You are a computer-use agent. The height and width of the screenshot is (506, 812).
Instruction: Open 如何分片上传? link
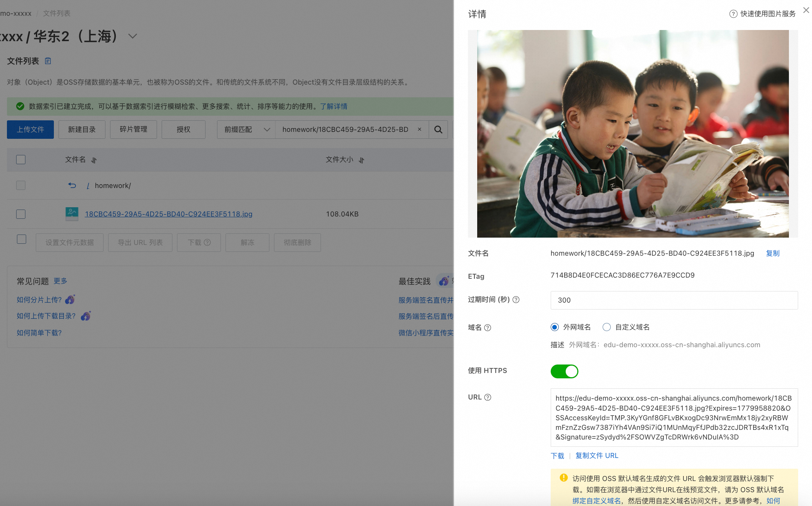tap(39, 300)
